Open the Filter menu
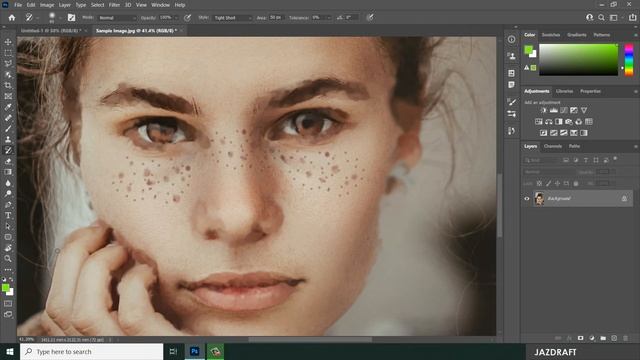Viewport: 640px width, 360px height. pos(114,5)
